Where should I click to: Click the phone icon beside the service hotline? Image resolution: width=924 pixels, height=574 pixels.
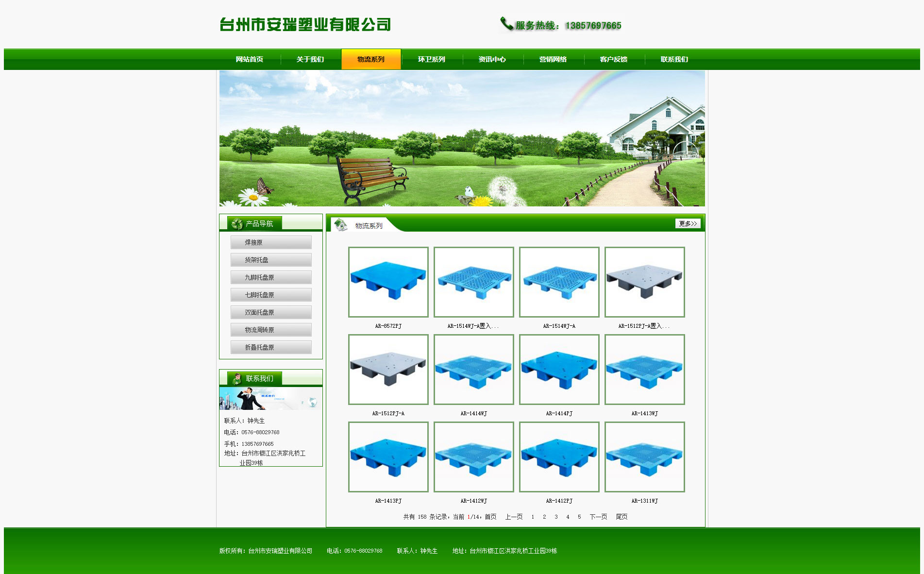click(x=506, y=23)
